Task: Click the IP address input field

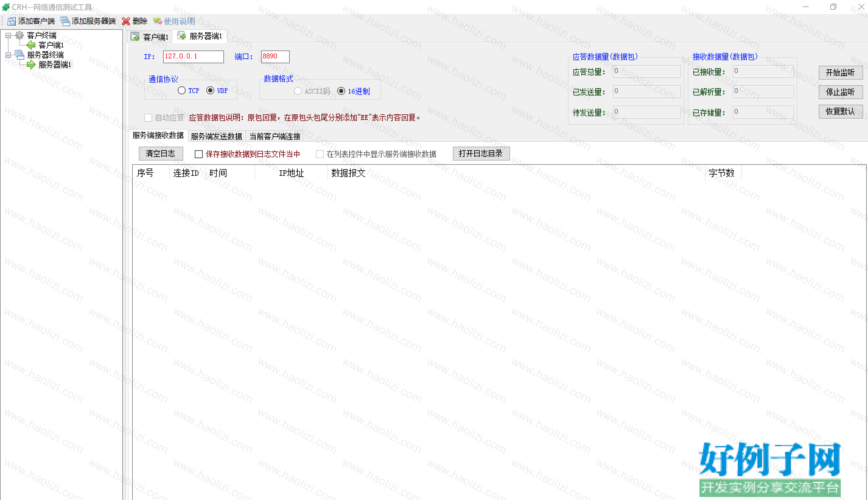Action: click(x=194, y=57)
